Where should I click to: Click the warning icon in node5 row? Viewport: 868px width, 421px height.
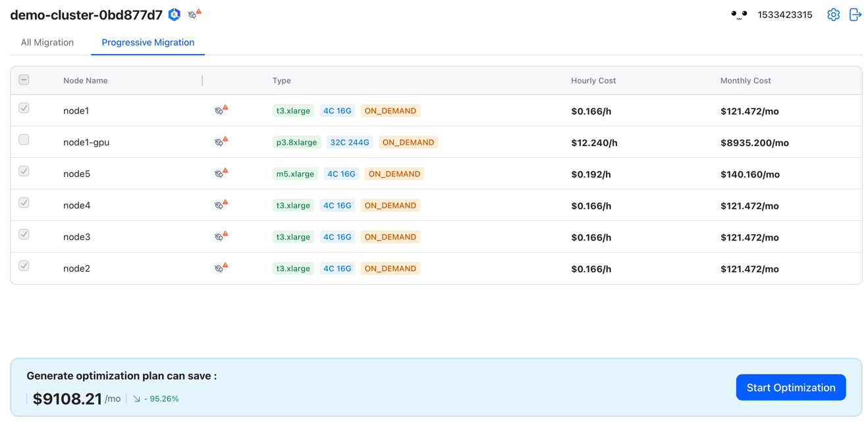point(221,174)
